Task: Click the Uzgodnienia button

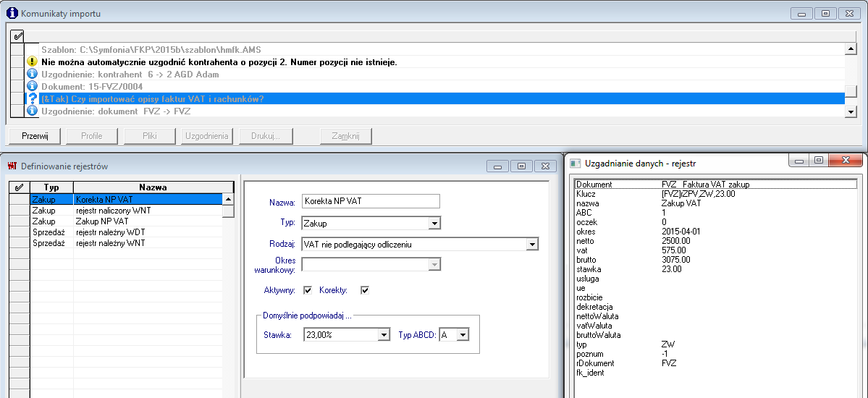Action: (x=208, y=135)
